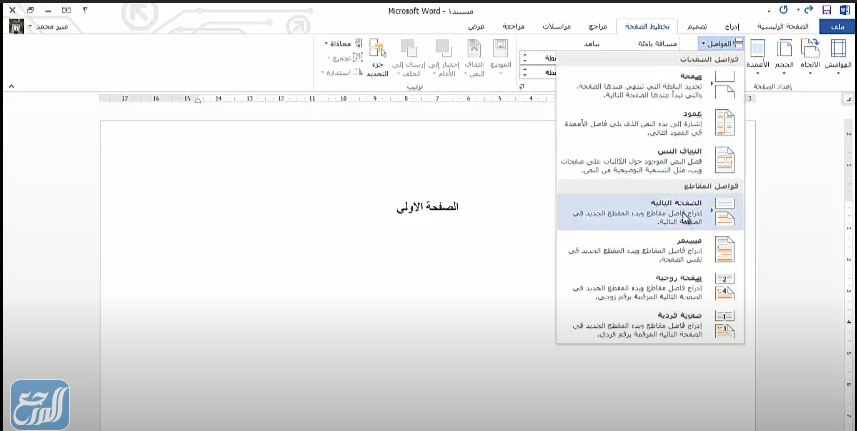The height and width of the screenshot is (431, 857).
Task: Open the Margins (الهوامش) gallery
Action: [x=837, y=57]
